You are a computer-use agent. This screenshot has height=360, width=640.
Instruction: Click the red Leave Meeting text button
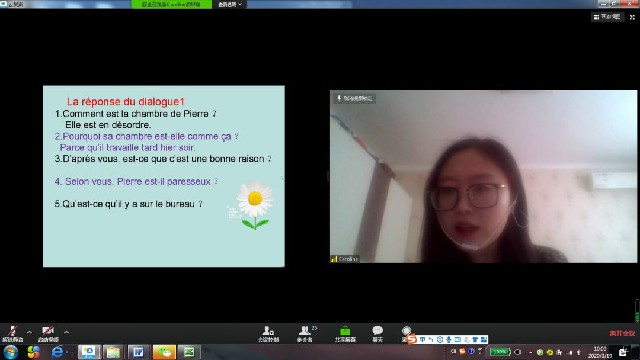tap(622, 333)
